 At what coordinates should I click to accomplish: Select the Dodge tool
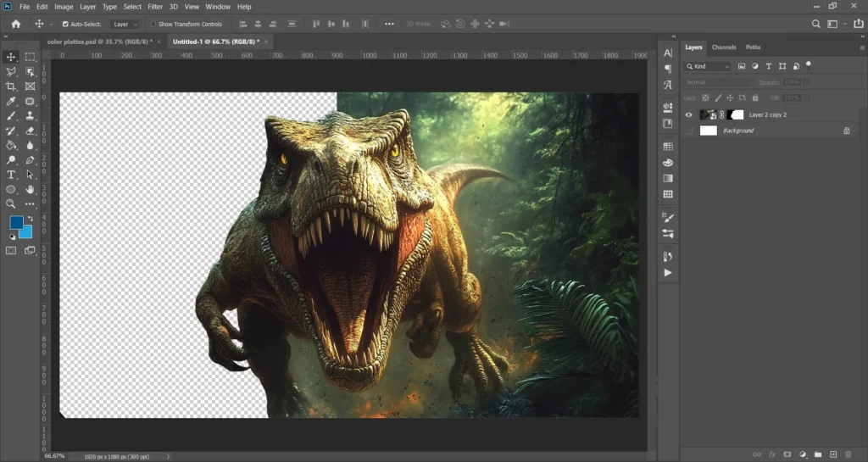[x=10, y=160]
